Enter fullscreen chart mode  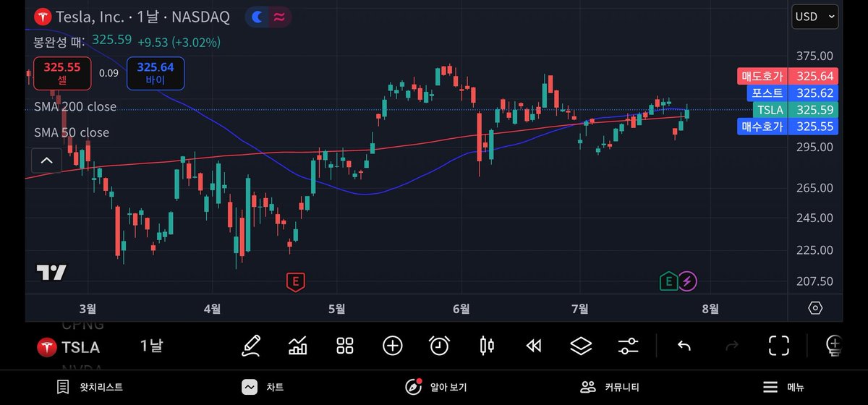778,346
